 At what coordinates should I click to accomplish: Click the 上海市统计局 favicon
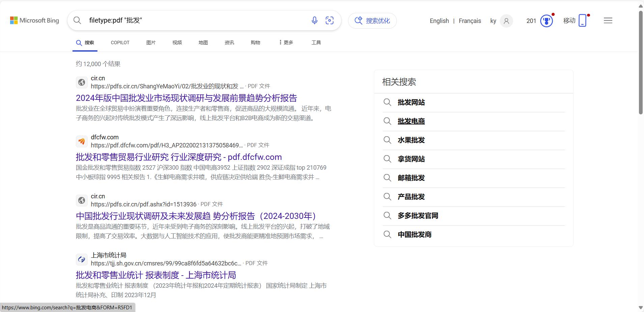coord(82,259)
